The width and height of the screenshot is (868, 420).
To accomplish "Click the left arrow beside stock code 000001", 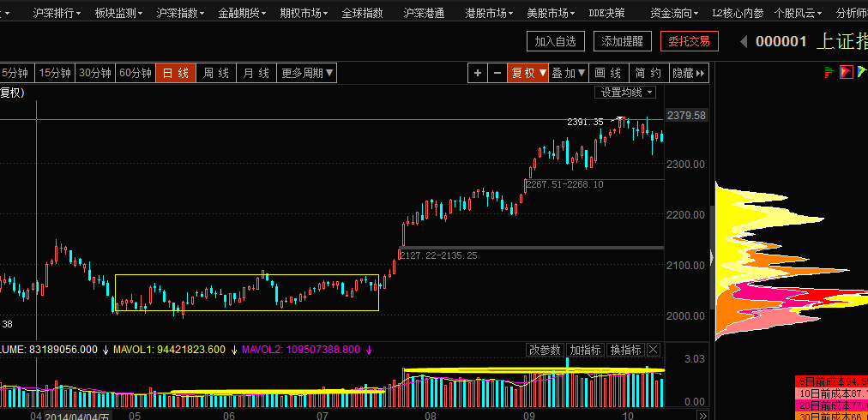I will (743, 41).
